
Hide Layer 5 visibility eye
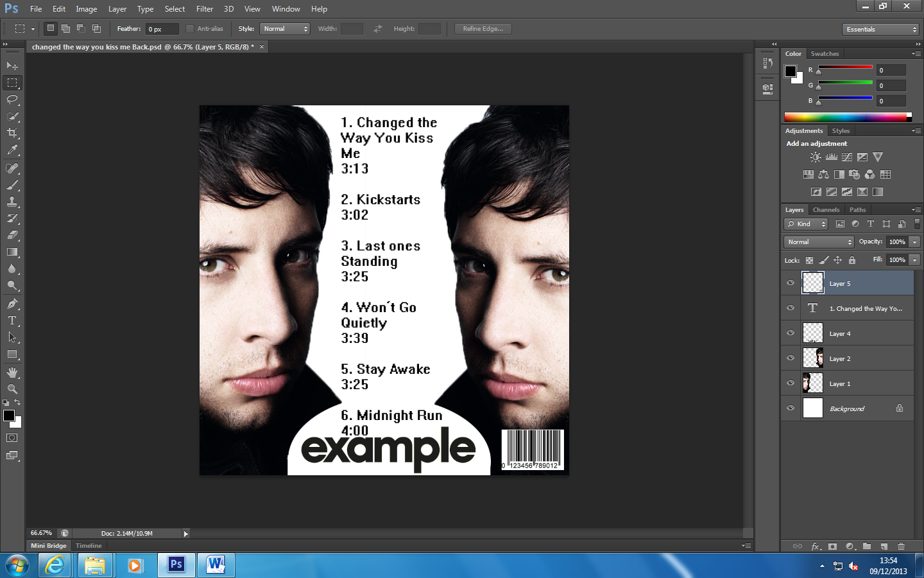click(791, 283)
